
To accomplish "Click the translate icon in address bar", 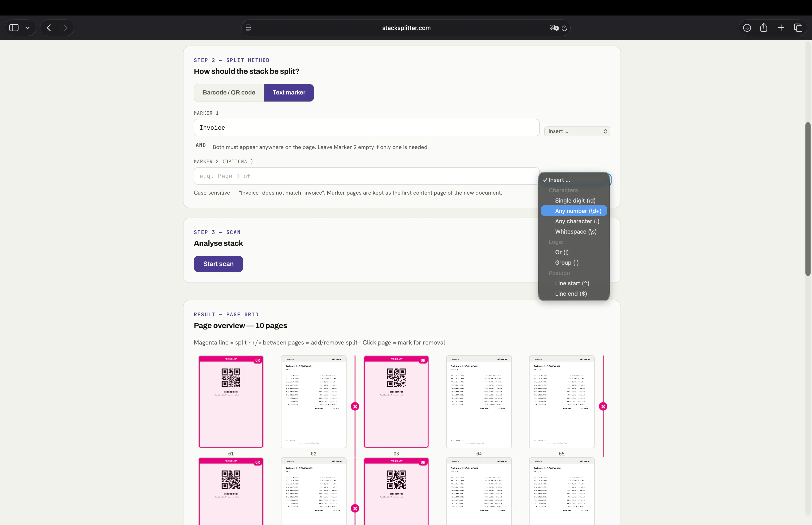I will click(554, 28).
